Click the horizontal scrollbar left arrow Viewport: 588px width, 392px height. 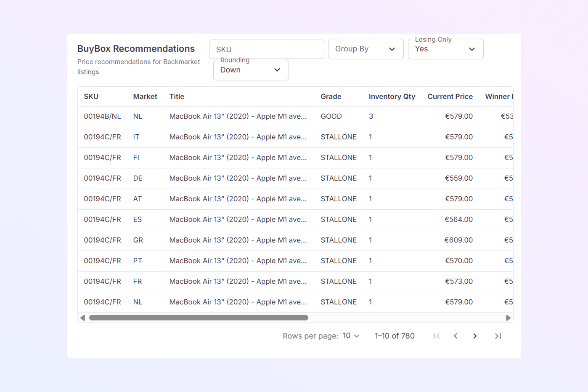click(x=83, y=318)
